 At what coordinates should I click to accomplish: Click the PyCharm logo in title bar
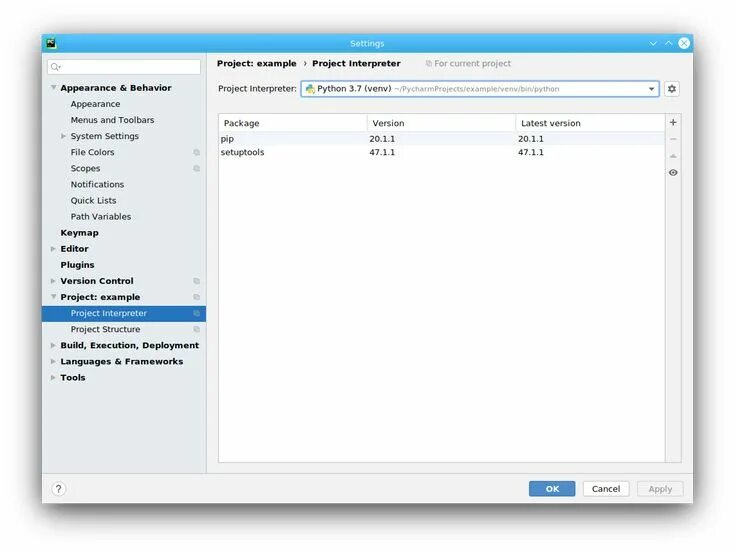tap(51, 43)
